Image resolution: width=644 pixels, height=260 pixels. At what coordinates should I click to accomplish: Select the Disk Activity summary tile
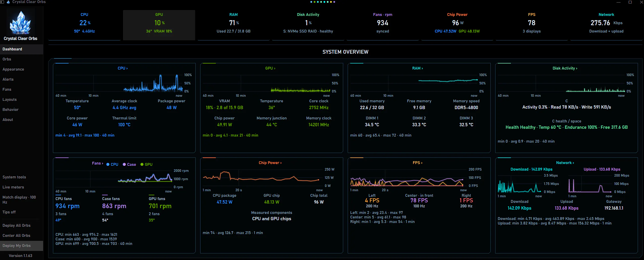click(308, 25)
